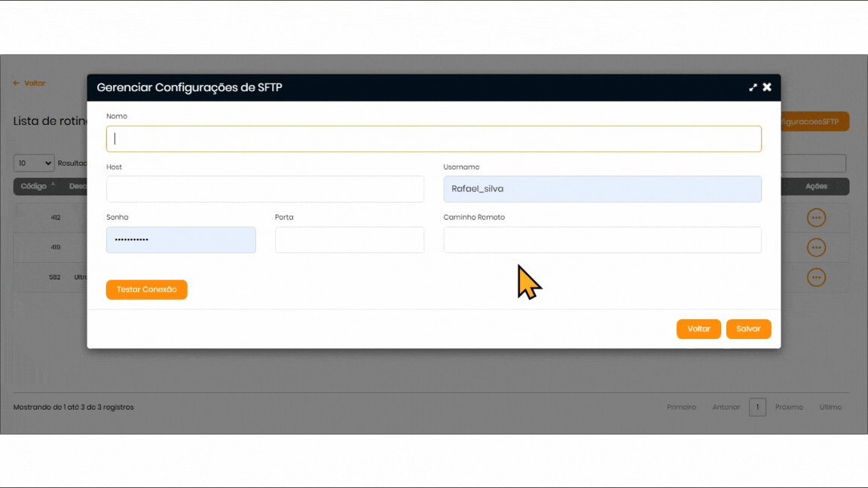The width and height of the screenshot is (868, 488).
Task: Open actions menu for row 582
Action: pyautogui.click(x=816, y=277)
